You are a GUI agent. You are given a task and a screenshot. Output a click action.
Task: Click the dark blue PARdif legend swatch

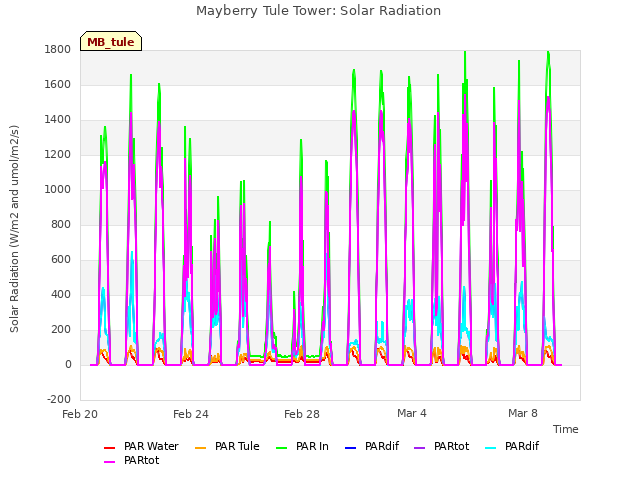click(x=351, y=448)
